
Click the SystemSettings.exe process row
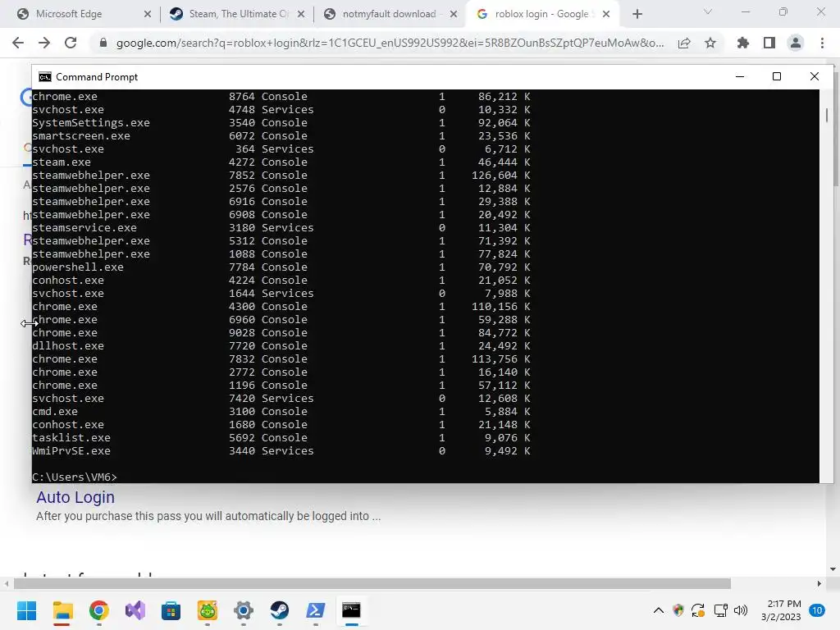click(x=281, y=123)
